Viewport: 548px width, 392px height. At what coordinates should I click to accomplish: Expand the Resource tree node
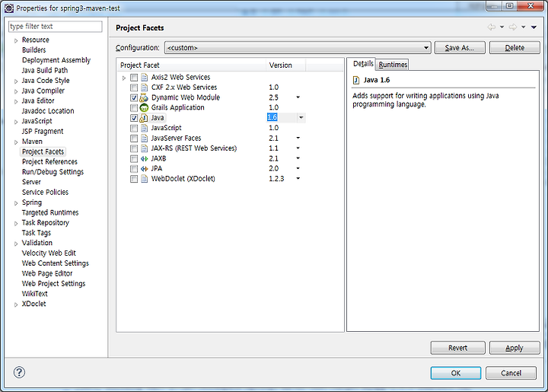(x=16, y=40)
